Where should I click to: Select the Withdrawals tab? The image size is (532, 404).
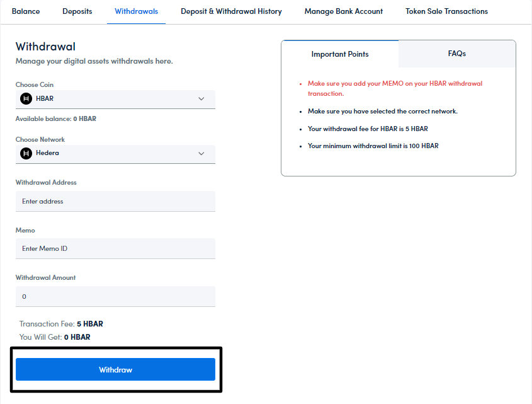point(136,11)
